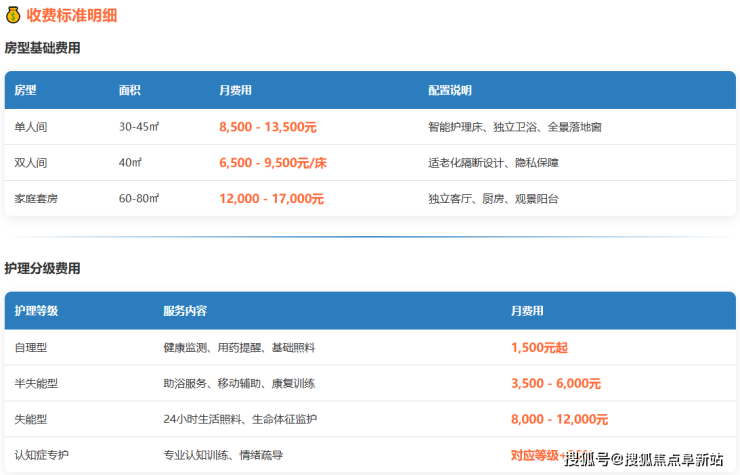Screen dimensions: 740x475
Task: Click the 服务内容 column header
Action: point(185,311)
